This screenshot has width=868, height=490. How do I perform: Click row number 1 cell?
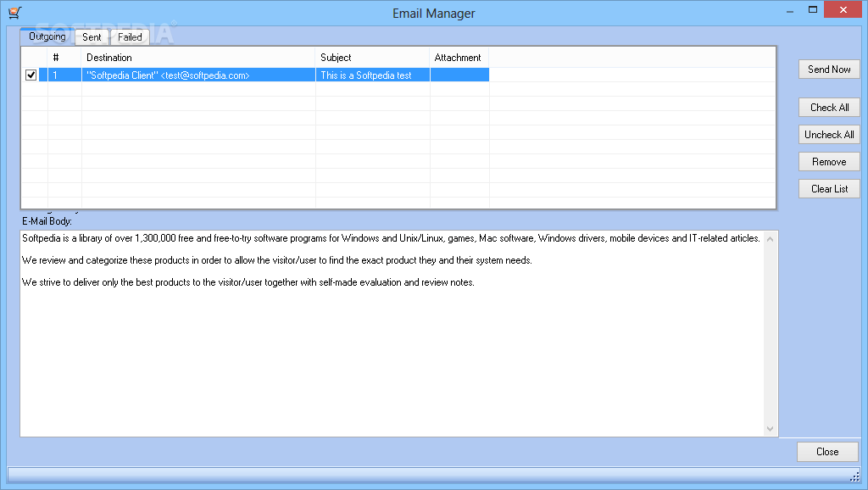64,75
